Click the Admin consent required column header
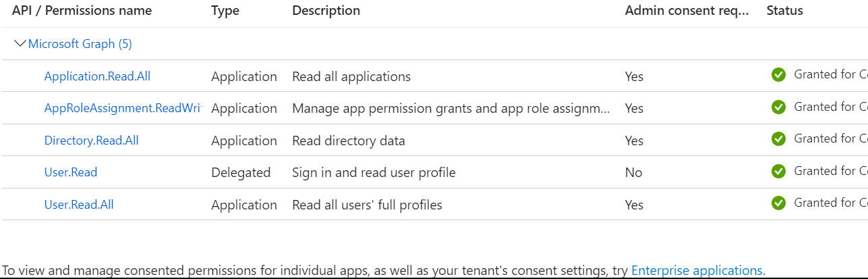The height and width of the screenshot is (279, 868). point(687,11)
